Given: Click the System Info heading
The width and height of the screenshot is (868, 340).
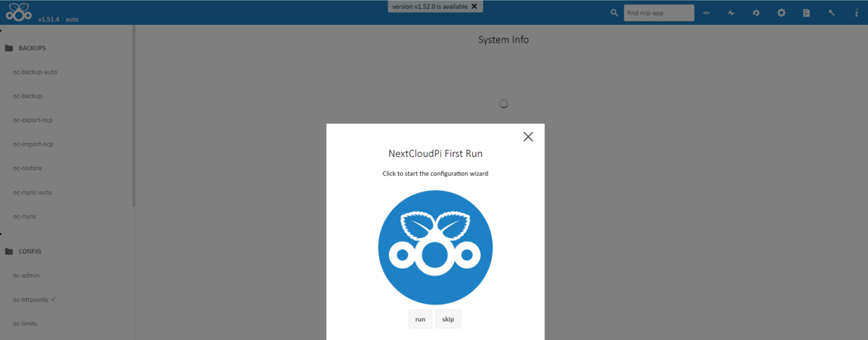Looking at the screenshot, I should [503, 40].
